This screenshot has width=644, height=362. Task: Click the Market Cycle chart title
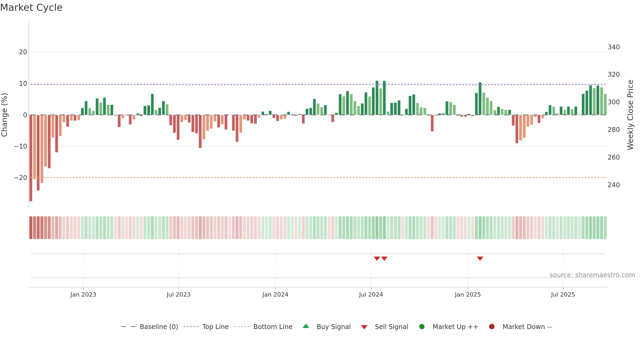31,8
